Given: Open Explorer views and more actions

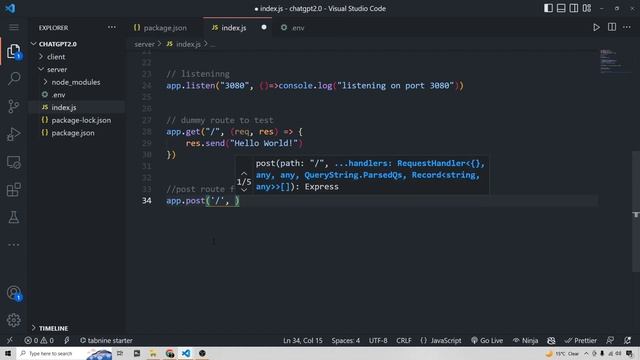Looking at the screenshot, I should coord(111,27).
